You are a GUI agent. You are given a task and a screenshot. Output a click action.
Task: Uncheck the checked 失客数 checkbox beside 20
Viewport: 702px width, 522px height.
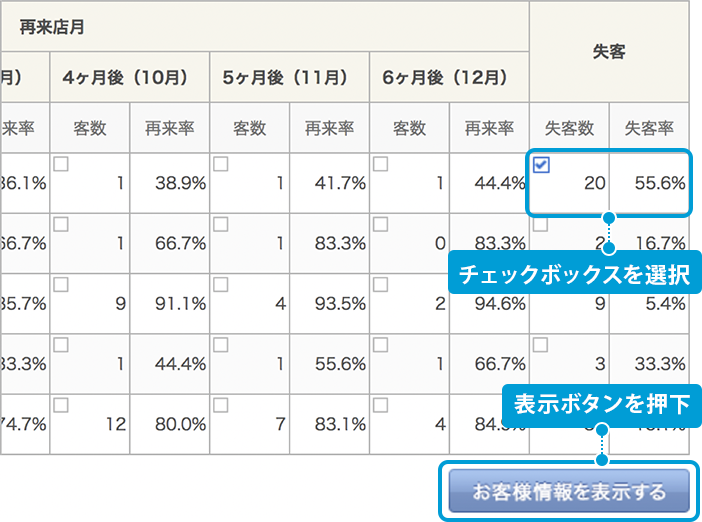pyautogui.click(x=541, y=166)
